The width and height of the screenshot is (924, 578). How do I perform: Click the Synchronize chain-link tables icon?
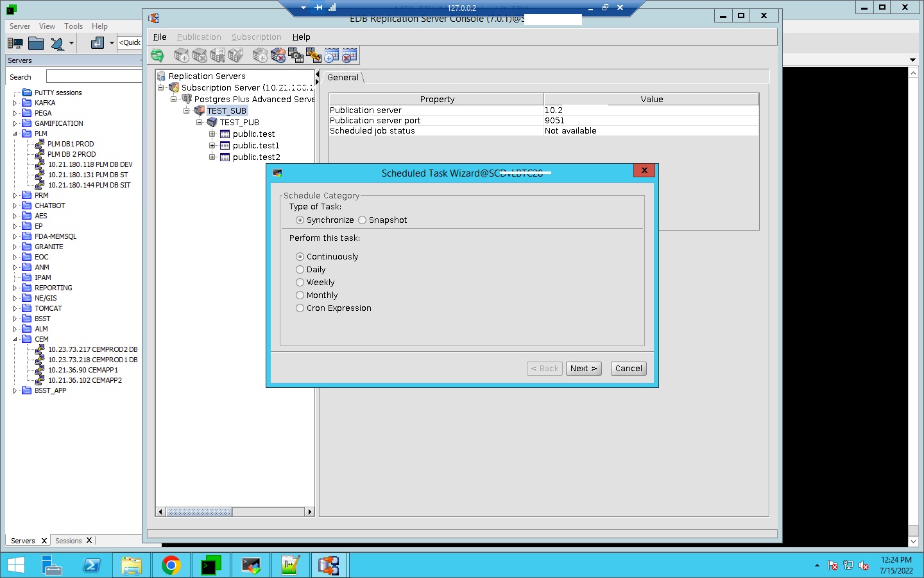click(314, 56)
